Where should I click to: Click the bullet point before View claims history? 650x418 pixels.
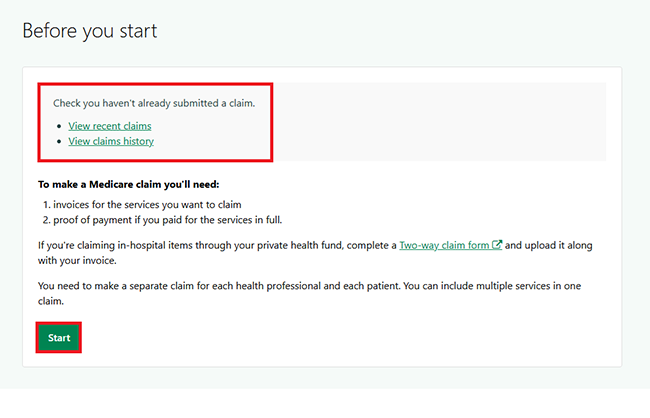(x=60, y=142)
